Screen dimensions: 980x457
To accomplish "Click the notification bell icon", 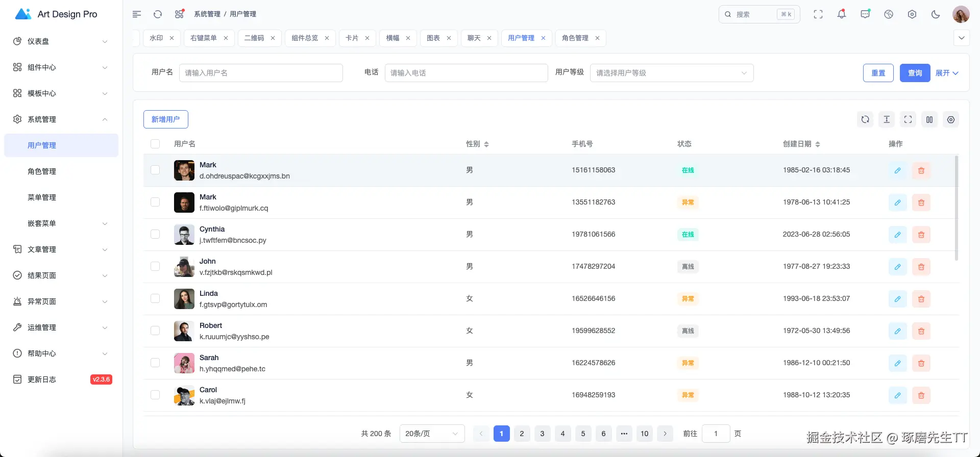I will 841,14.
